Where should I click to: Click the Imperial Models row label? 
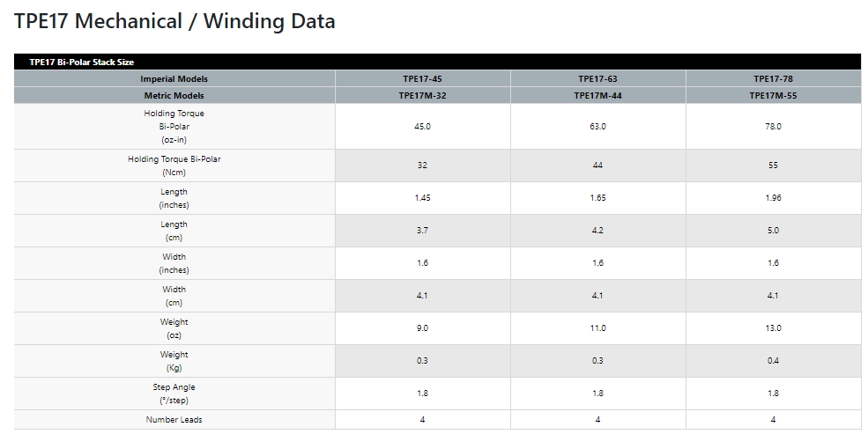coord(174,78)
